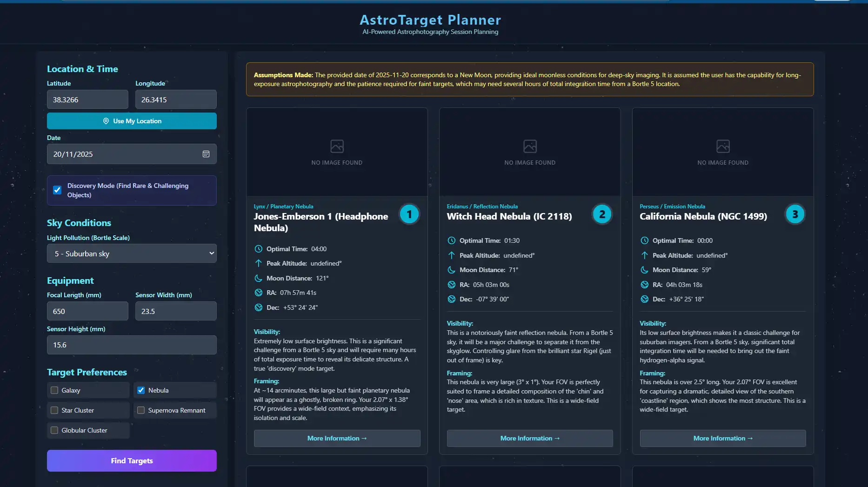868x487 pixels.
Task: Disable the Discovery Mode checkbox
Action: tap(57, 190)
